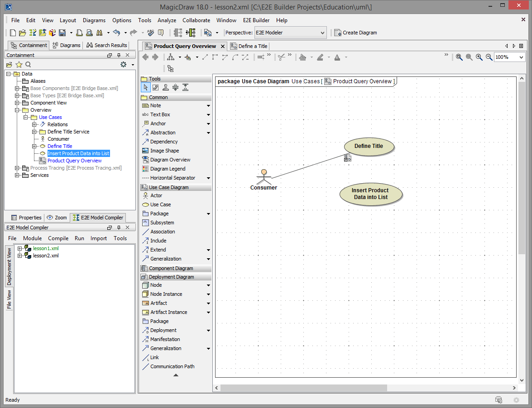
Task: Open the Perspective combo box
Action: pos(290,33)
